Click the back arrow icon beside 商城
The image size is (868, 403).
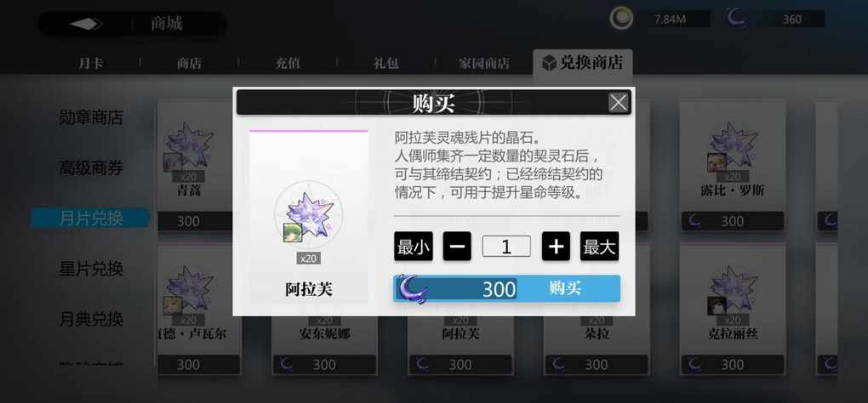85,24
